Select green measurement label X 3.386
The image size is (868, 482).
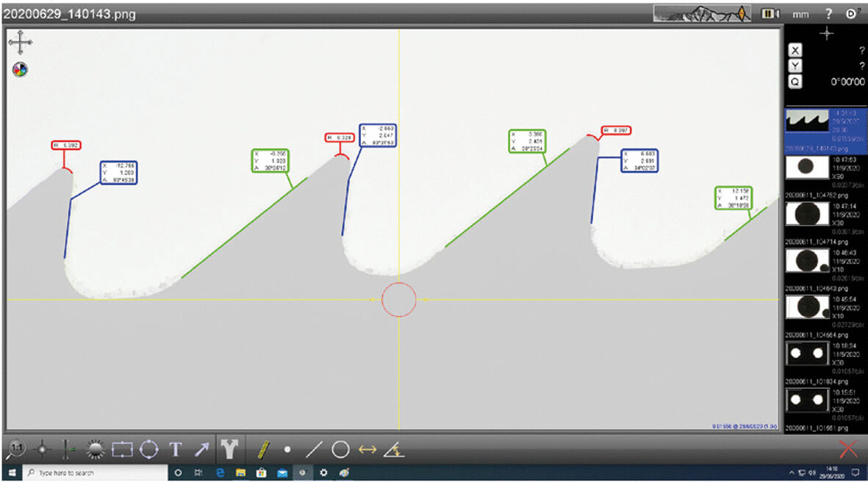pos(527,141)
